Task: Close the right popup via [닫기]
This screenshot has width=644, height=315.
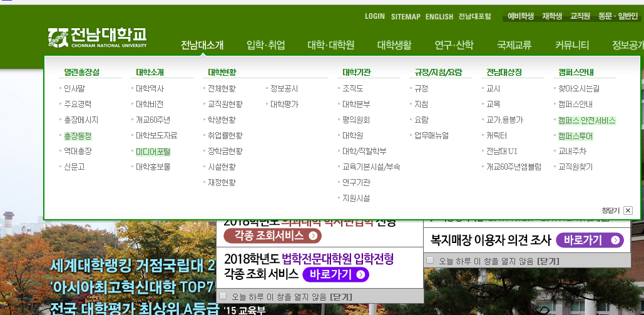Action: point(548,261)
